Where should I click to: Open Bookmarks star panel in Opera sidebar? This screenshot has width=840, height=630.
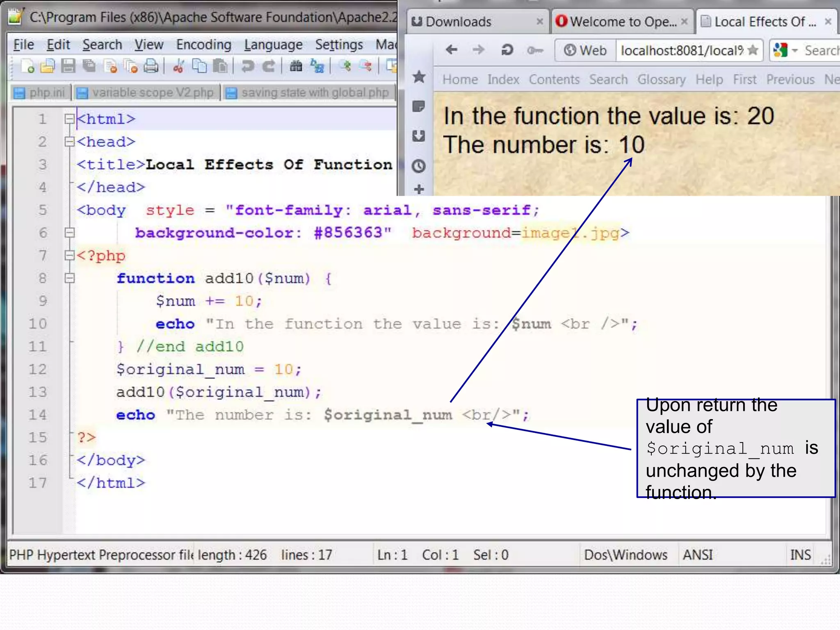(x=419, y=77)
